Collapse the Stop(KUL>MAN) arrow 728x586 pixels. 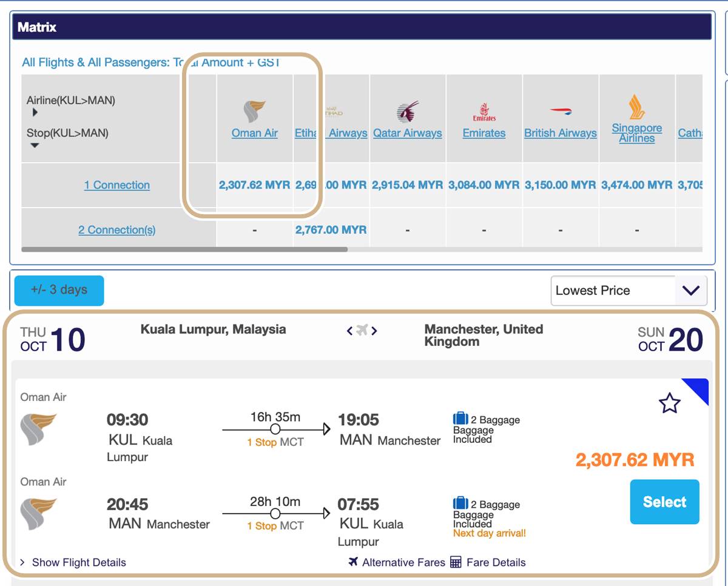[35, 146]
